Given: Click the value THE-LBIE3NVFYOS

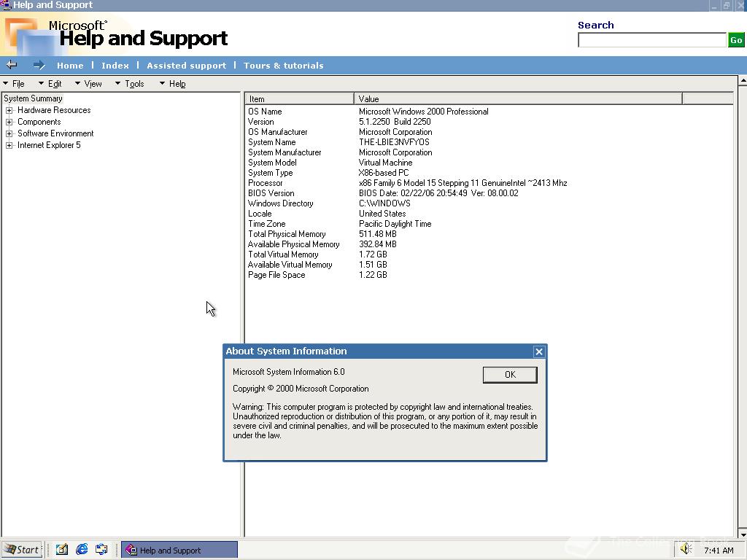Looking at the screenshot, I should [x=394, y=142].
